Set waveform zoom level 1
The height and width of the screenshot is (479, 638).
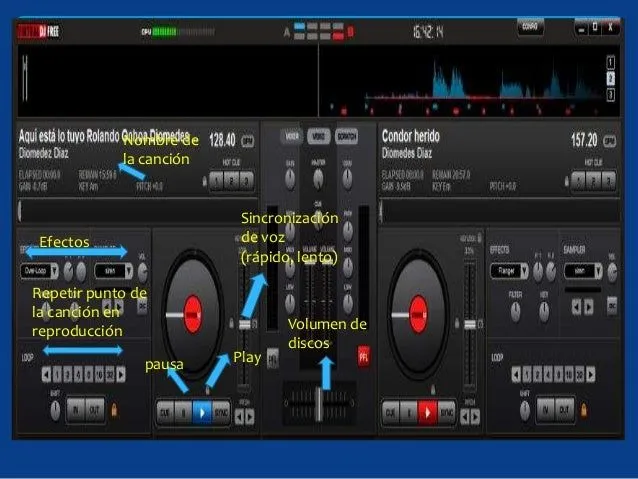click(x=611, y=63)
